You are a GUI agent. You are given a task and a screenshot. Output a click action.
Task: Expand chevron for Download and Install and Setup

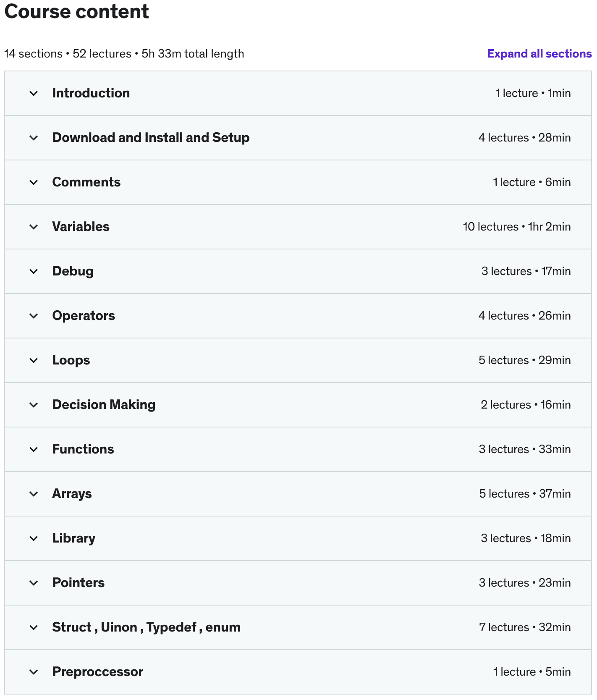[34, 138]
